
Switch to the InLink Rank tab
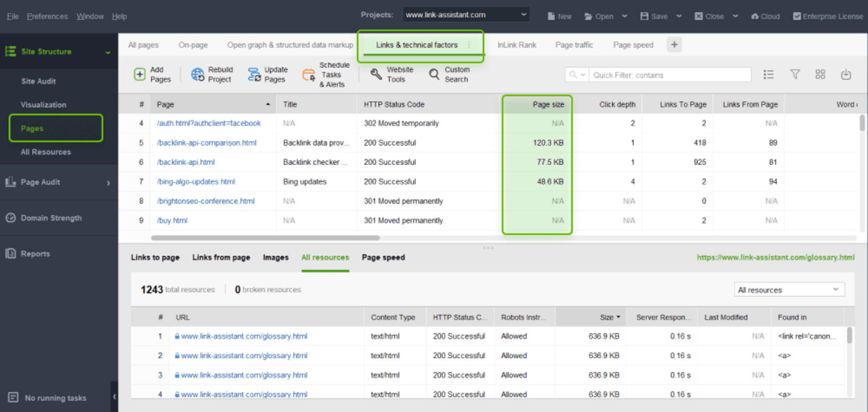pyautogui.click(x=518, y=45)
